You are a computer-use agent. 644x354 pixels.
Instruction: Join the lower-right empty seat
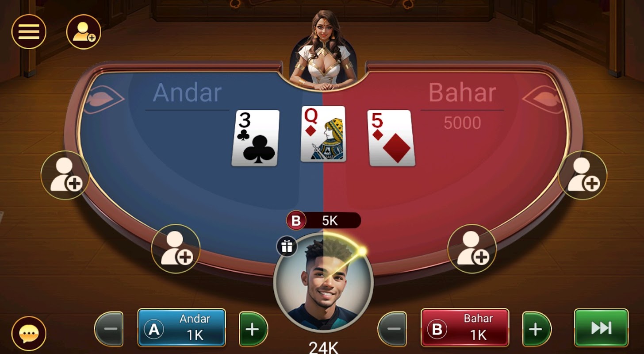point(472,249)
